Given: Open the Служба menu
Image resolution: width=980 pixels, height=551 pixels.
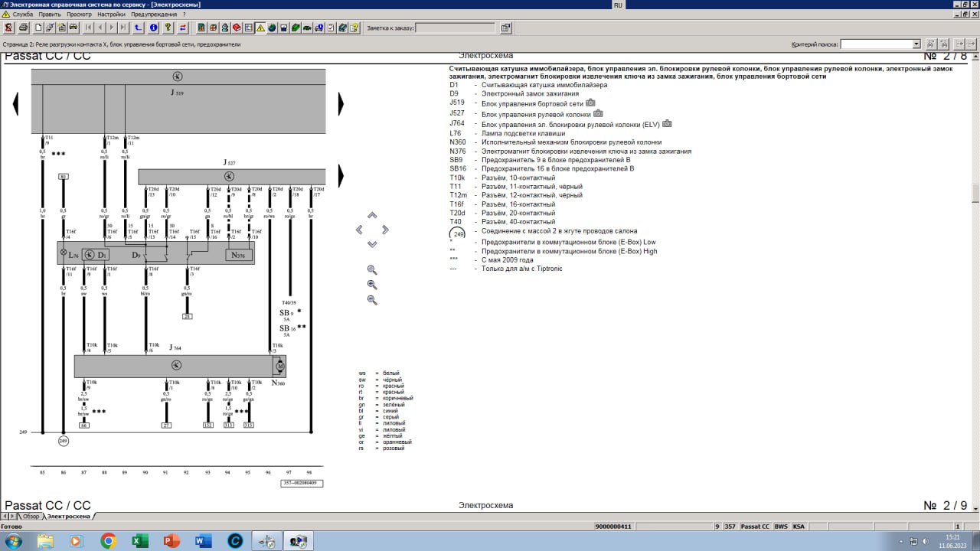Looking at the screenshot, I should [x=23, y=14].
